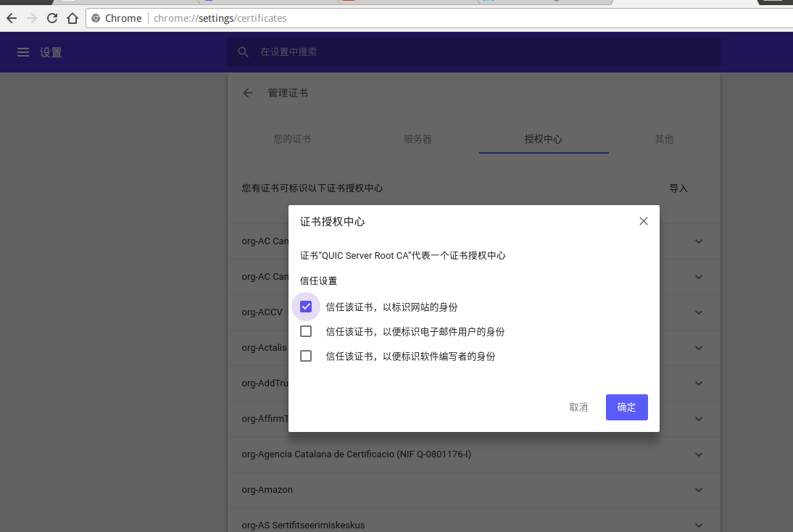Select the 授权中心 tab

[543, 139]
